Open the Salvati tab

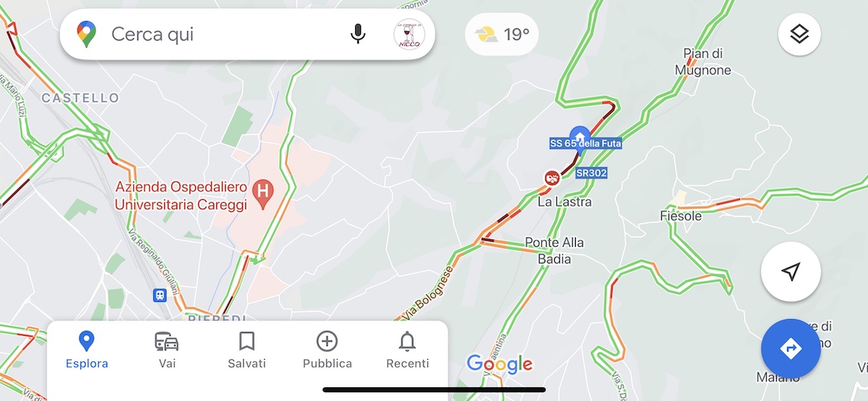pos(247,350)
